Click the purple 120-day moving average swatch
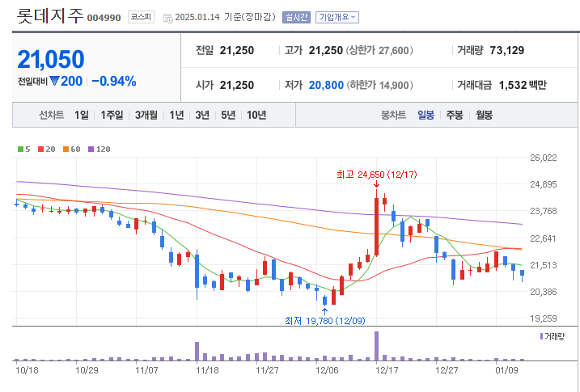 point(91,150)
